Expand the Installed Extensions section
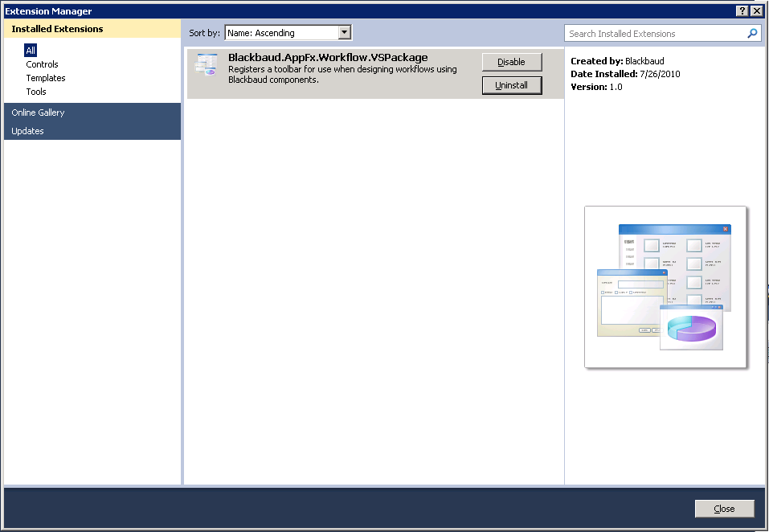This screenshot has width=769, height=532. [x=92, y=29]
